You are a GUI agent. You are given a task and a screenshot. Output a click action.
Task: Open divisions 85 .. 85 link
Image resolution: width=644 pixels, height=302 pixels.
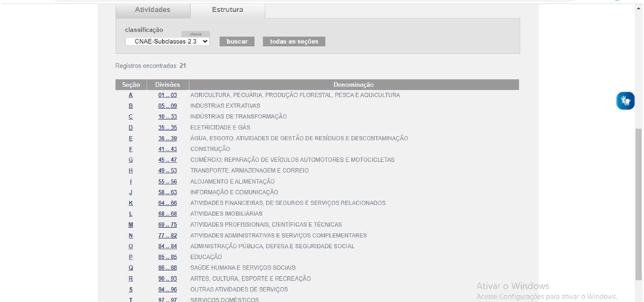coord(168,257)
